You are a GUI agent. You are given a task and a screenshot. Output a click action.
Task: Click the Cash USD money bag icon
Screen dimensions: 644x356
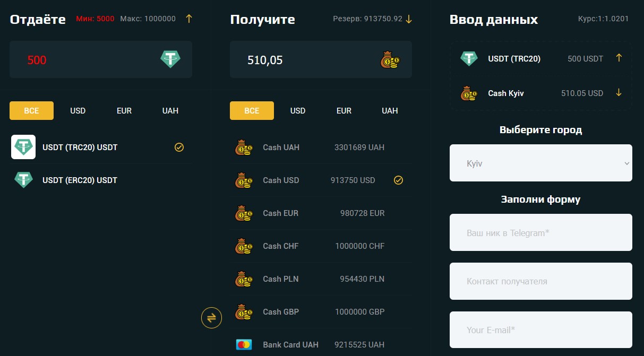pyautogui.click(x=244, y=180)
